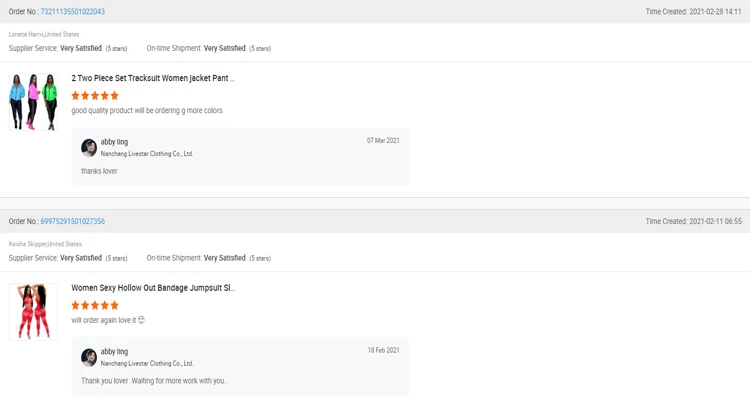Click the 'good quality product' review text
Screen dimensions: 750x400
[x=147, y=111]
